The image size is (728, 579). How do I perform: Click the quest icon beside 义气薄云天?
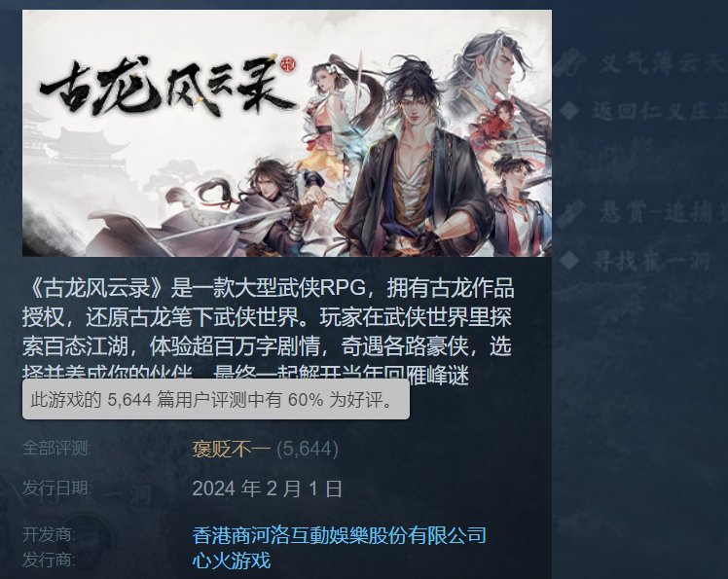569,62
